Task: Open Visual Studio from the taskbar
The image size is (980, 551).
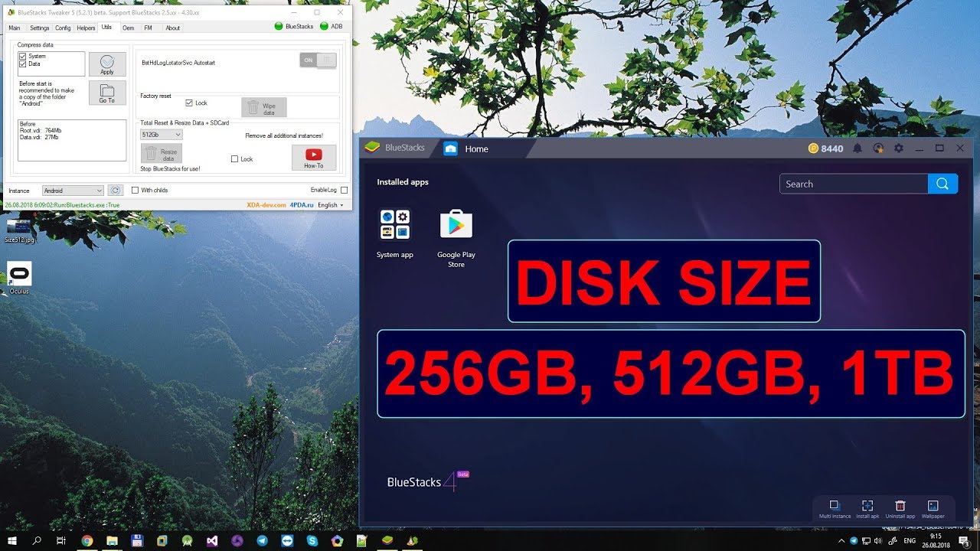Action: (x=212, y=540)
